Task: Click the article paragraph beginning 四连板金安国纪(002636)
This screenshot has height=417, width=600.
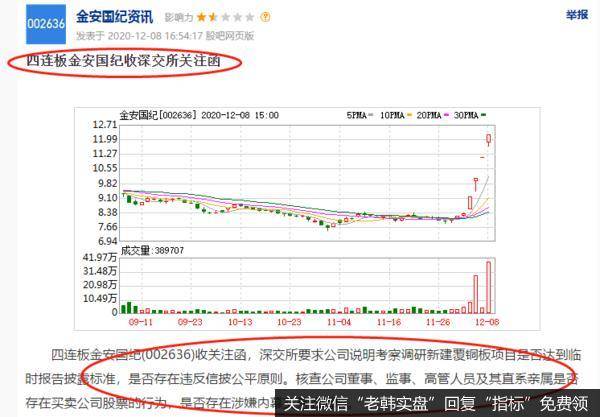Action: coord(303,379)
